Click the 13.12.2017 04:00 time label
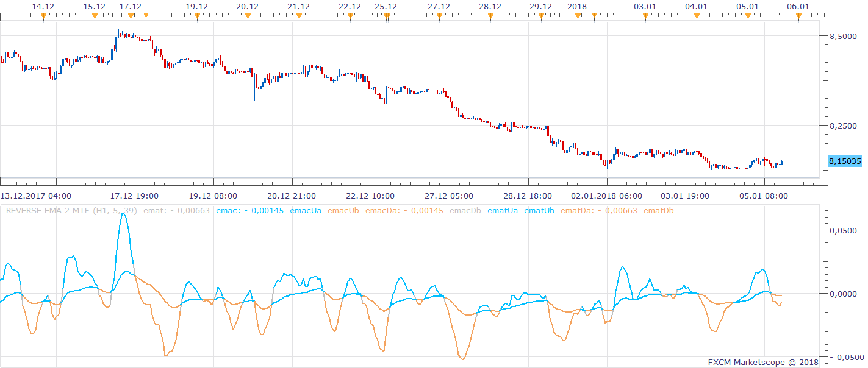The width and height of the screenshot is (868, 368). pos(35,196)
